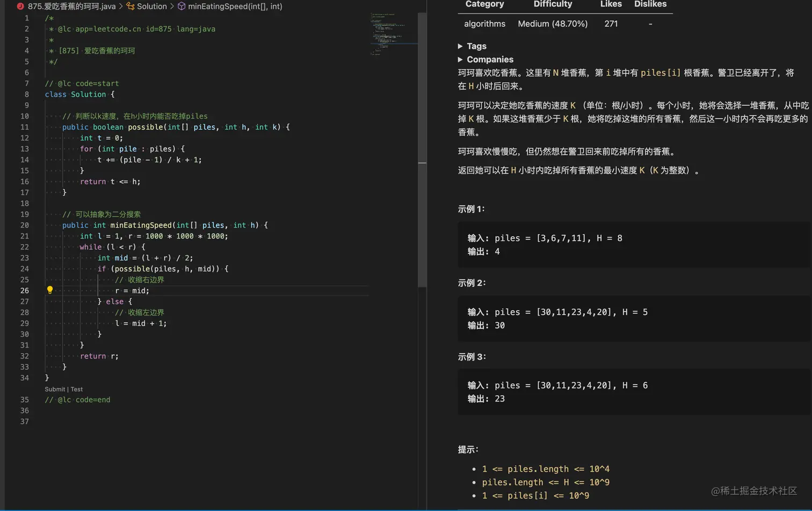812x511 pixels.
Task: Click the 't += (pile - 1) / k + 1;' line
Action: pyautogui.click(x=150, y=160)
